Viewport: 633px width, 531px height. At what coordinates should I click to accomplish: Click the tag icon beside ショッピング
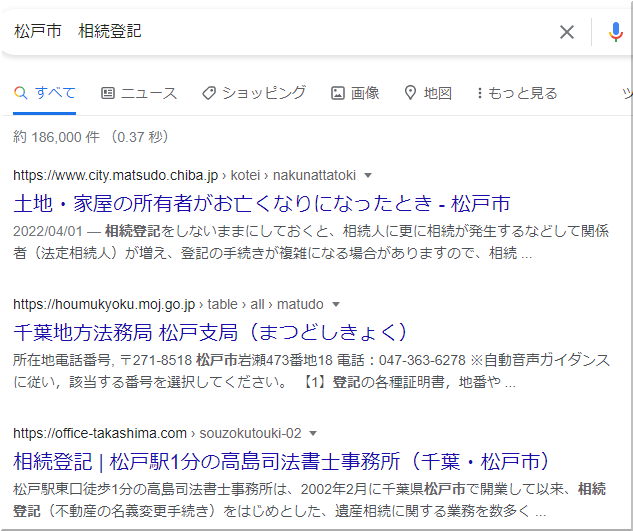pyautogui.click(x=209, y=93)
